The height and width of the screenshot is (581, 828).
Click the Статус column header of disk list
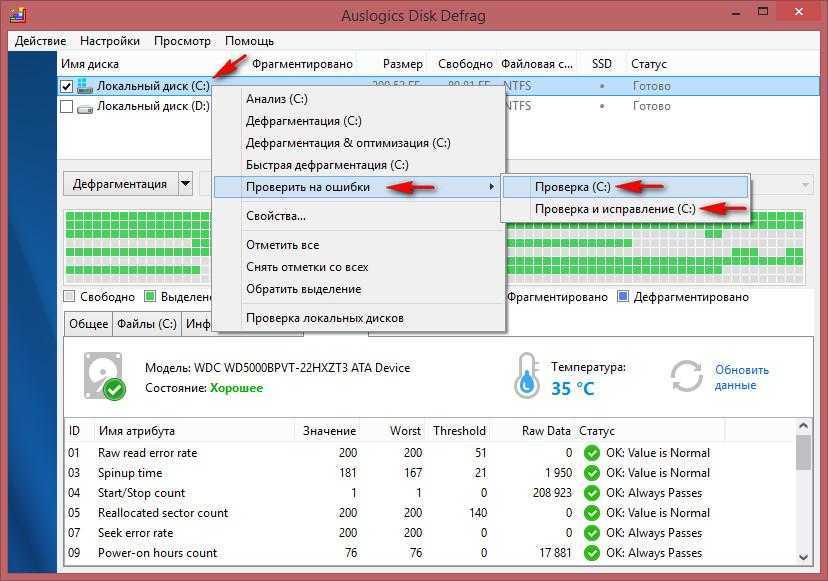tap(649, 64)
